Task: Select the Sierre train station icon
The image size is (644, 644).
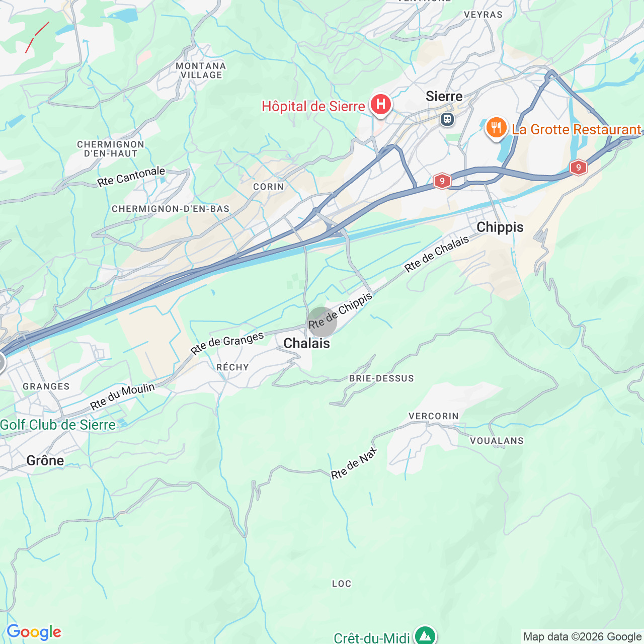Action: click(447, 119)
